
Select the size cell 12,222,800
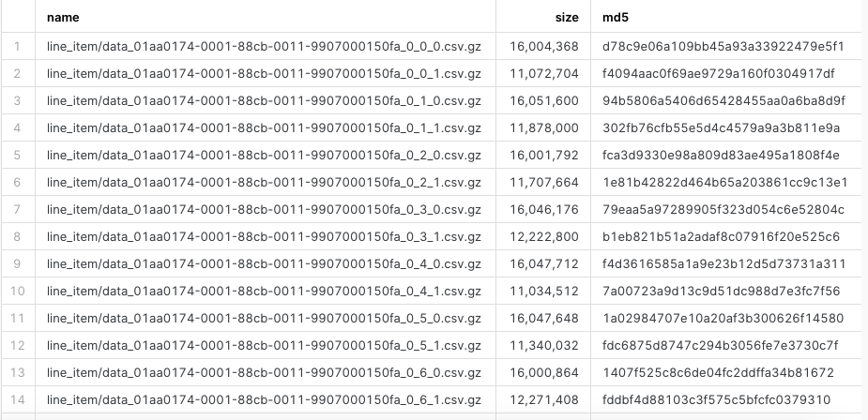[544, 236]
